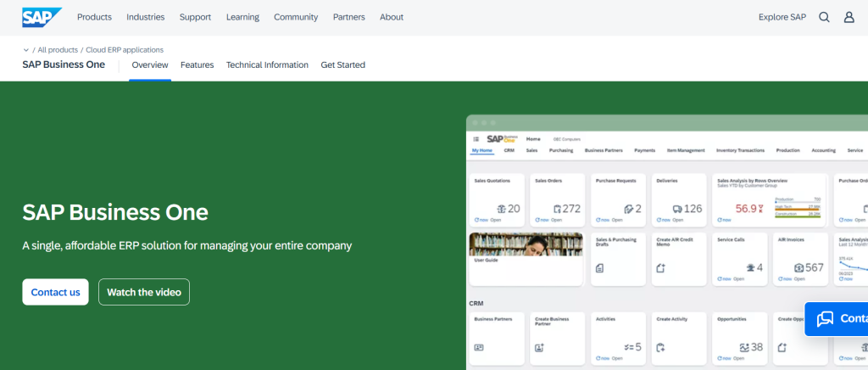Viewport: 868px width, 370px height.
Task: Click the A/R Invoices tile icon
Action: tap(798, 267)
